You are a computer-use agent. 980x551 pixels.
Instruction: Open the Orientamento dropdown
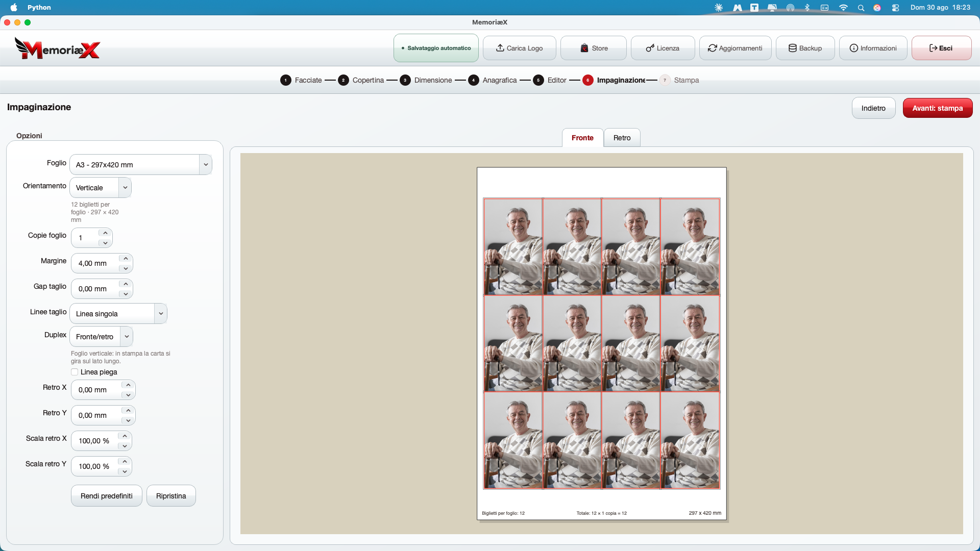tap(101, 187)
